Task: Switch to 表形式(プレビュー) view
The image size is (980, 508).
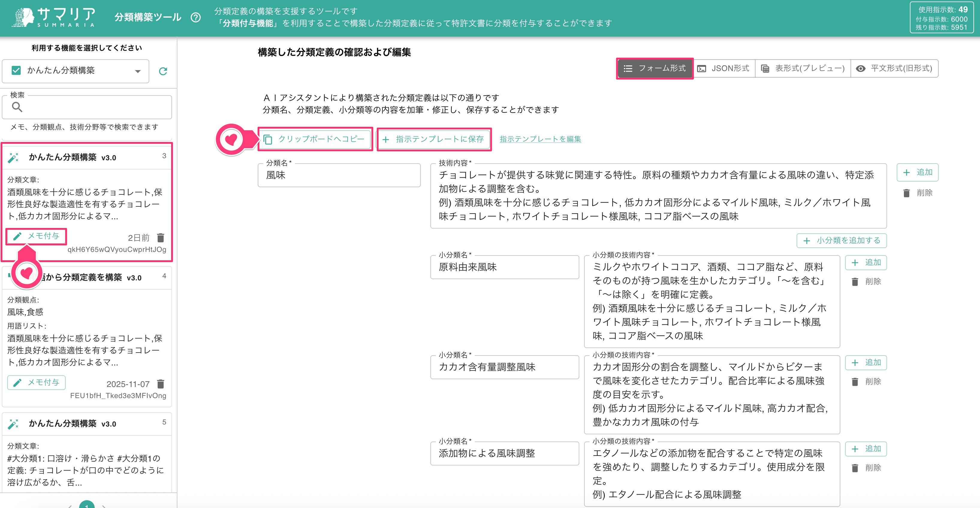Action: point(803,69)
